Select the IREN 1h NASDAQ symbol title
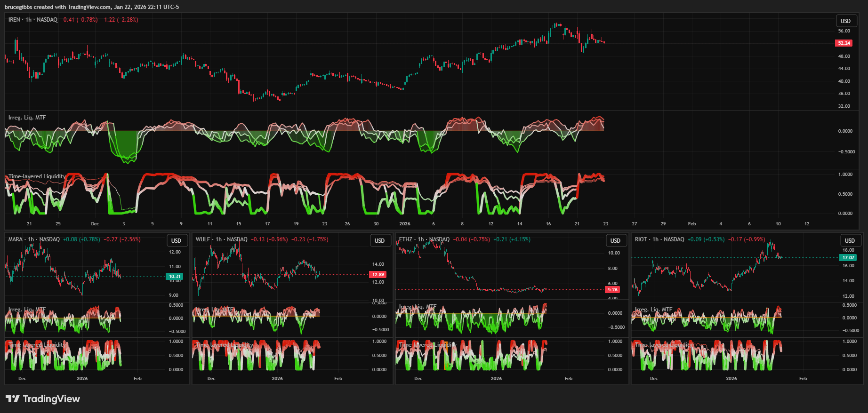The width and height of the screenshot is (868, 413). coord(33,20)
